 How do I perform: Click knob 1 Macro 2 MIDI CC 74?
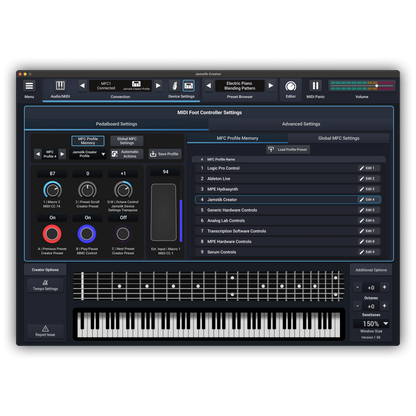(52, 190)
